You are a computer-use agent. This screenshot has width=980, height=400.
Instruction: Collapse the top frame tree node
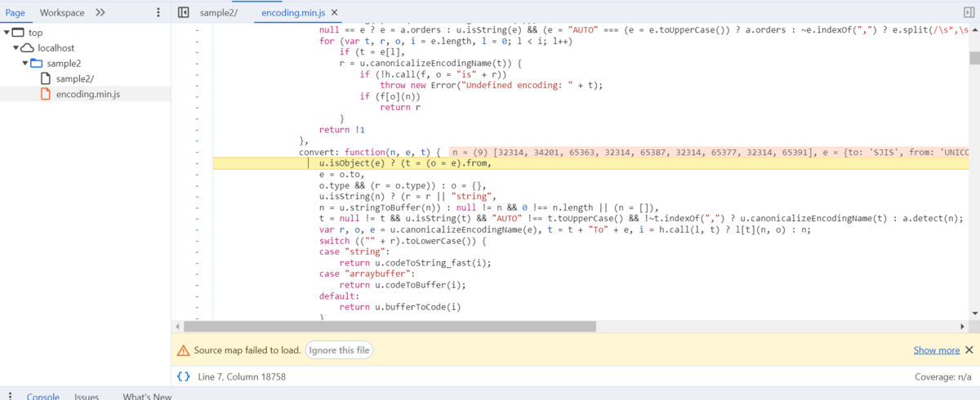tap(7, 33)
